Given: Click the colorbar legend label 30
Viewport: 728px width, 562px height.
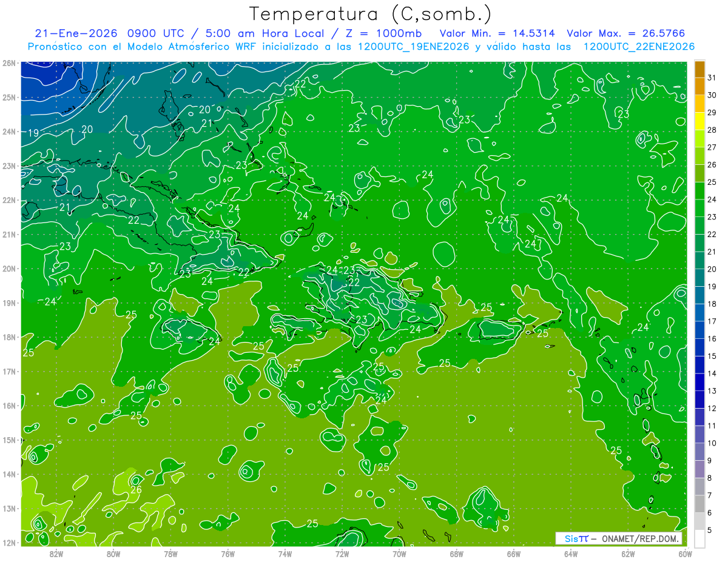Looking at the screenshot, I should pos(712,95).
